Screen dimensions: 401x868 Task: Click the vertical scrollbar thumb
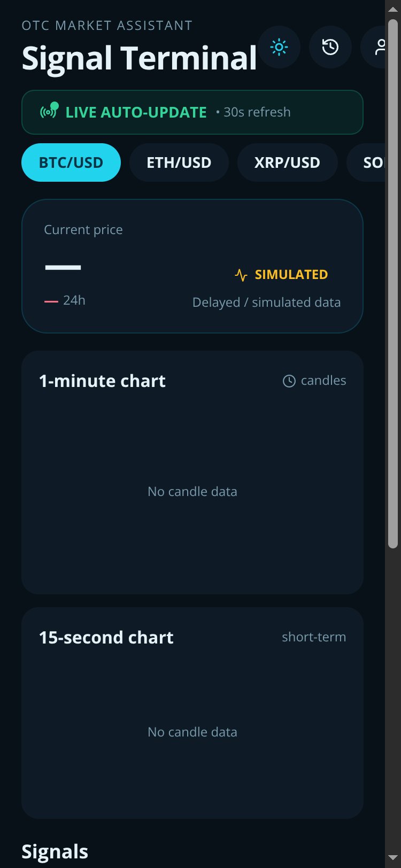393,284
